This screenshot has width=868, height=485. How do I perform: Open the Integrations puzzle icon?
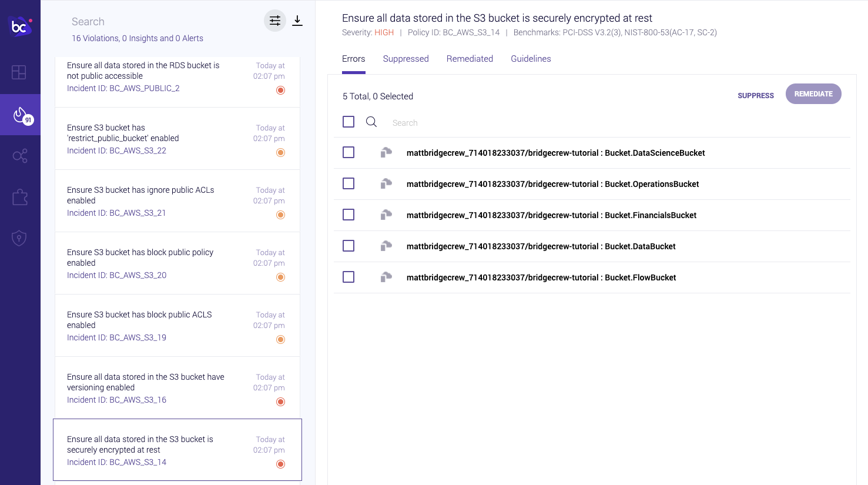pyautogui.click(x=20, y=197)
